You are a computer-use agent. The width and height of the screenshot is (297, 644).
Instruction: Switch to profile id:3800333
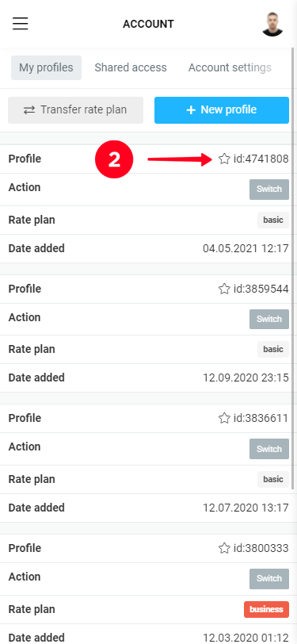point(269,579)
